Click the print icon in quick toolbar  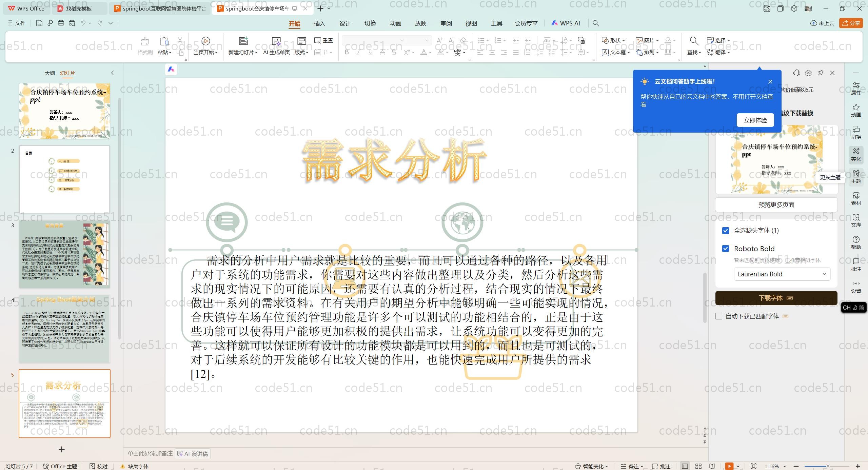(x=61, y=23)
